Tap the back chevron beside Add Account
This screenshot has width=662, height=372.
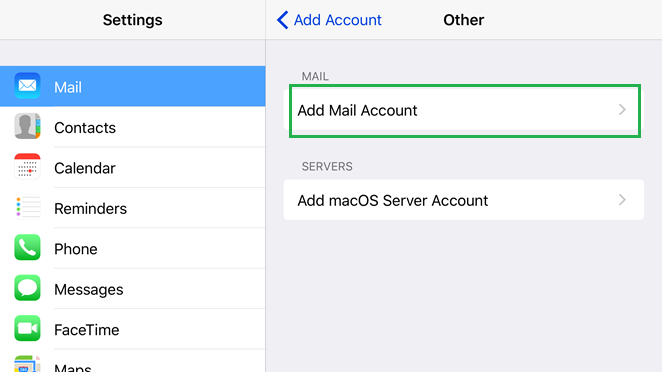tap(282, 20)
